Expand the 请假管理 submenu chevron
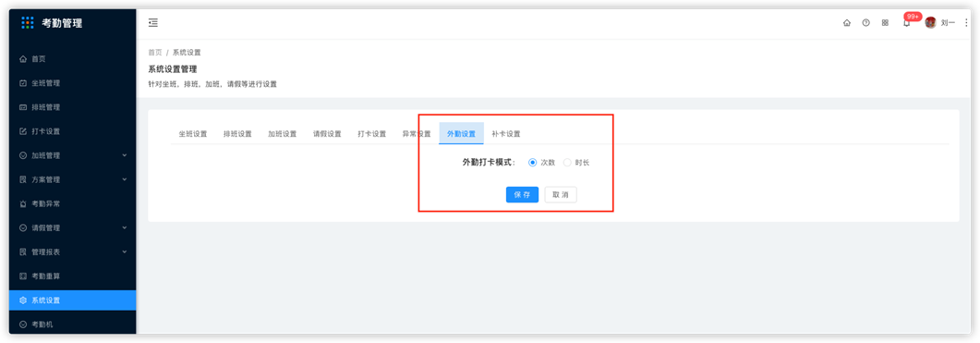Image resolution: width=980 pixels, height=343 pixels. point(125,227)
